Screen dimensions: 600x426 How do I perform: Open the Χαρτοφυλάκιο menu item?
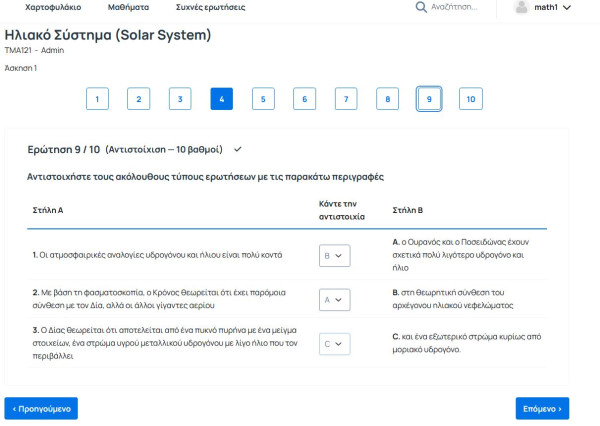53,7
